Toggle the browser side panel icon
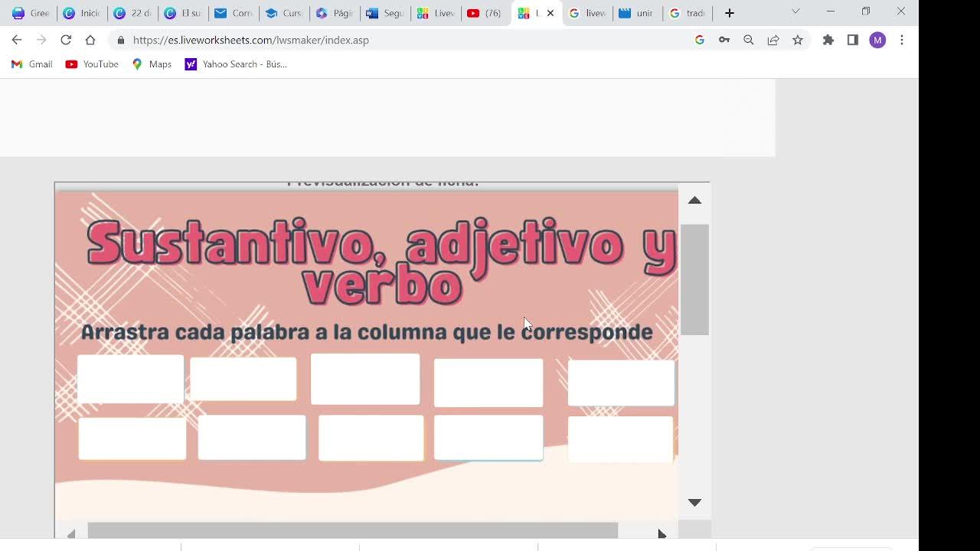This screenshot has height=551, width=980. pyautogui.click(x=852, y=40)
